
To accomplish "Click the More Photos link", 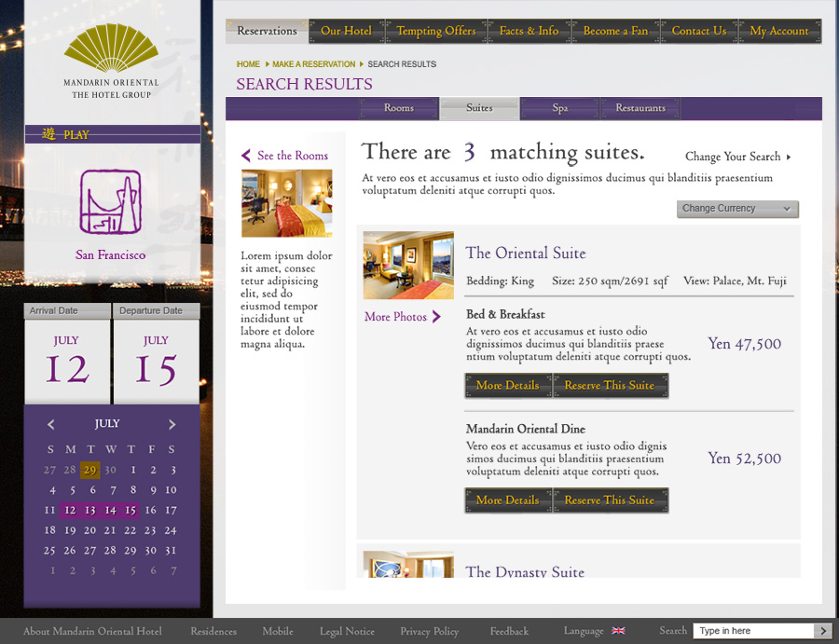I will coord(395,317).
